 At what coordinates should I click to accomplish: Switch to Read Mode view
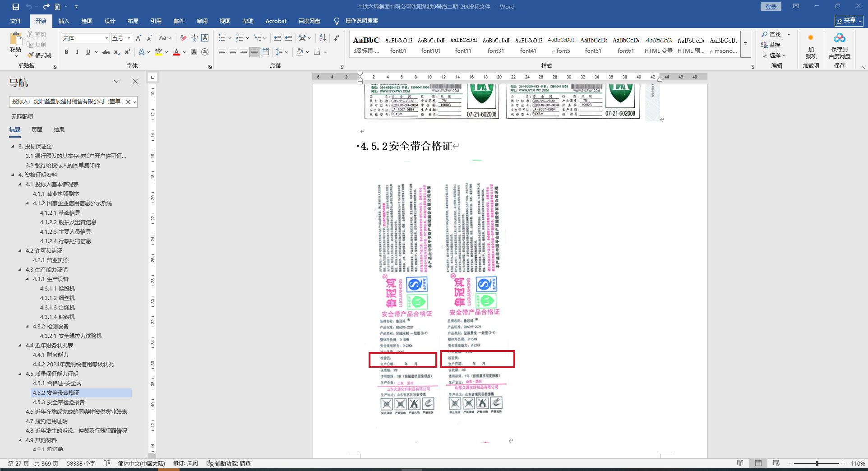(740, 463)
